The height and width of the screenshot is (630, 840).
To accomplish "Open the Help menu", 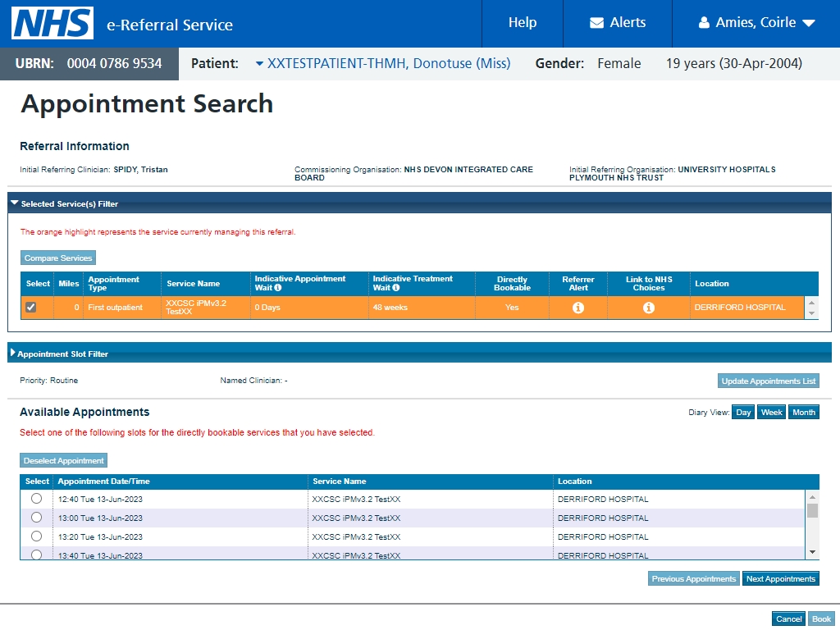I will (x=523, y=22).
